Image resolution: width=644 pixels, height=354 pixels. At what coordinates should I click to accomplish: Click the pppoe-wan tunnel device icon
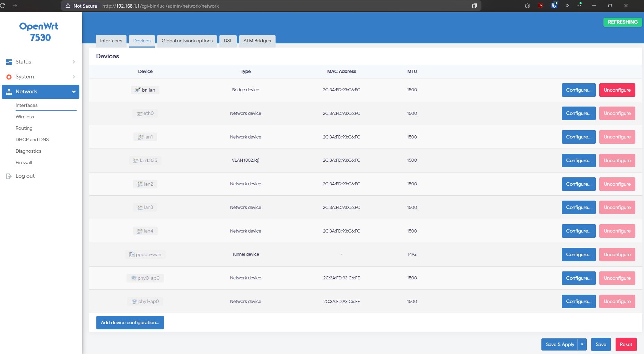click(132, 254)
